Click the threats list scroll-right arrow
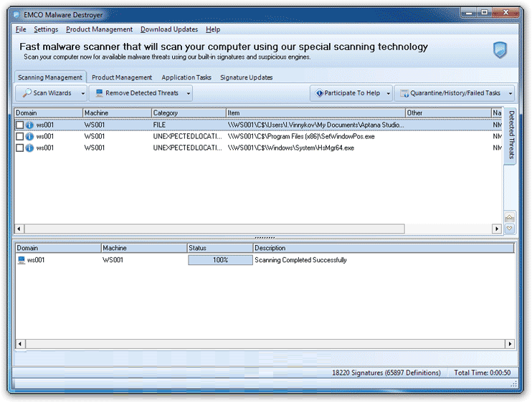The height and width of the screenshot is (402, 532). tap(497, 229)
